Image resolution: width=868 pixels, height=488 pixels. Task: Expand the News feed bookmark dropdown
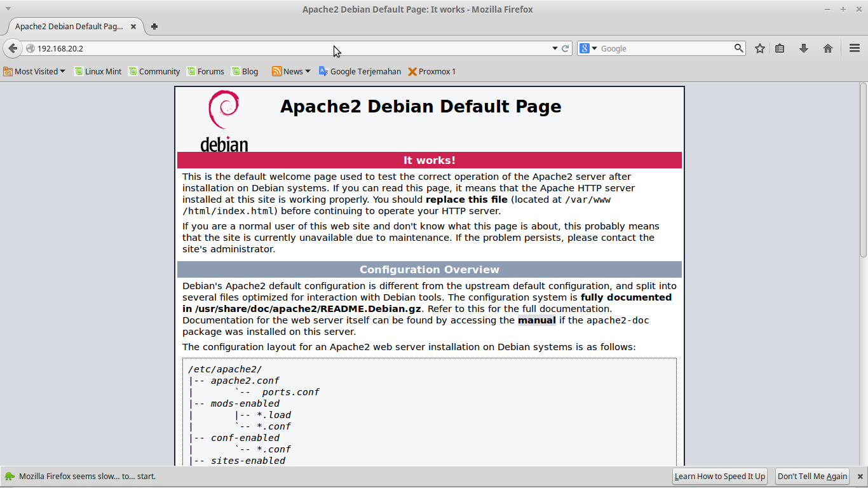[291, 72]
